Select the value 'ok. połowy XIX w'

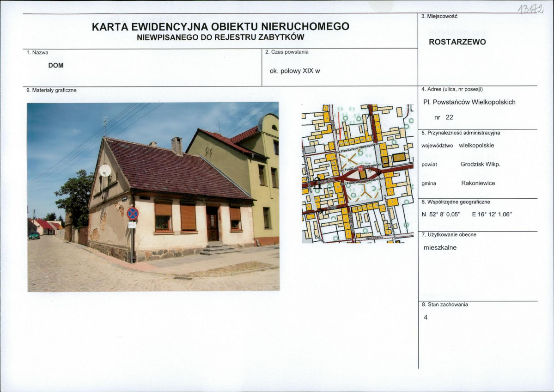coord(295,71)
